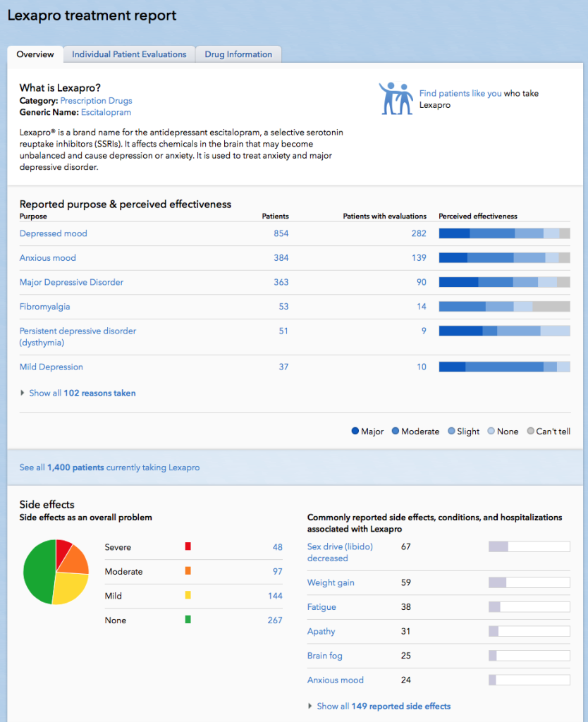See all 1,400 patients taking Lexapro

point(109,467)
